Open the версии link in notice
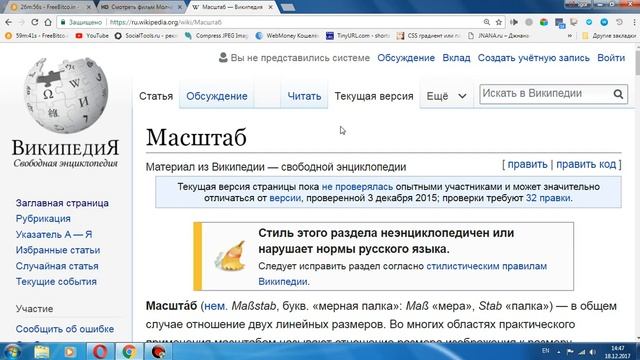The width and height of the screenshot is (640, 360). 285,198
